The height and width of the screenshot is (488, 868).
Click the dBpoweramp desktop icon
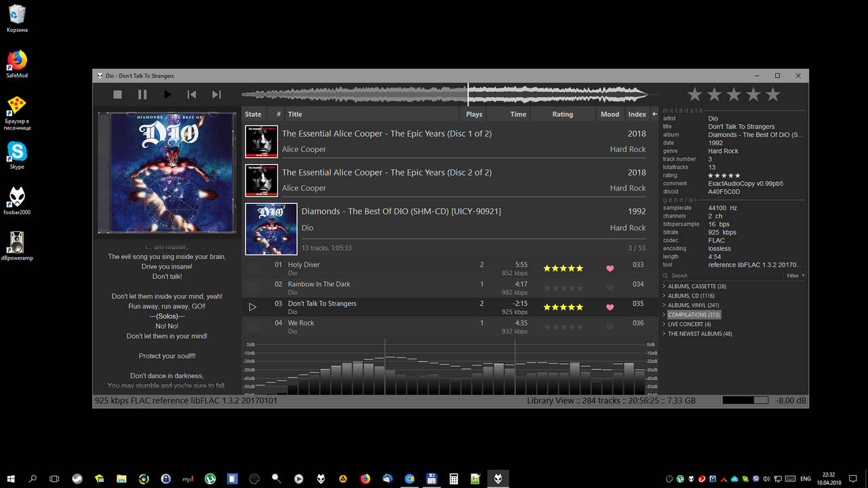[x=17, y=243]
